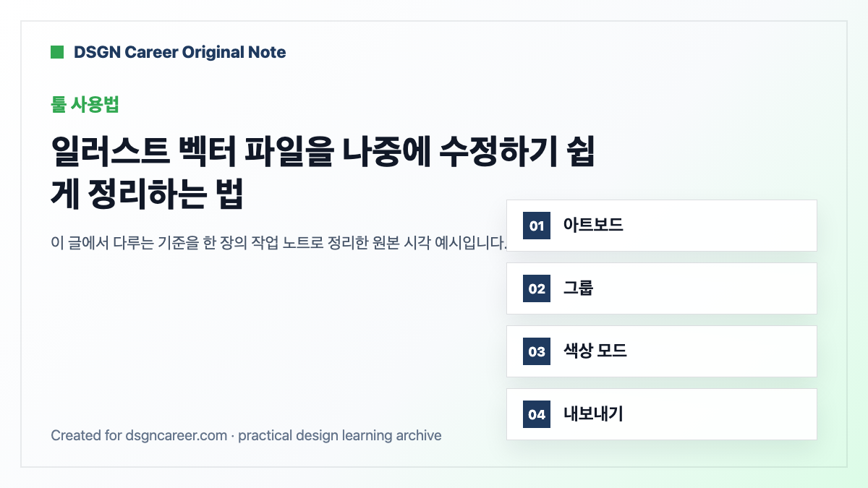868x488 pixels.
Task: Click the description sentence starting '이 글에서 다루는'
Action: [278, 242]
